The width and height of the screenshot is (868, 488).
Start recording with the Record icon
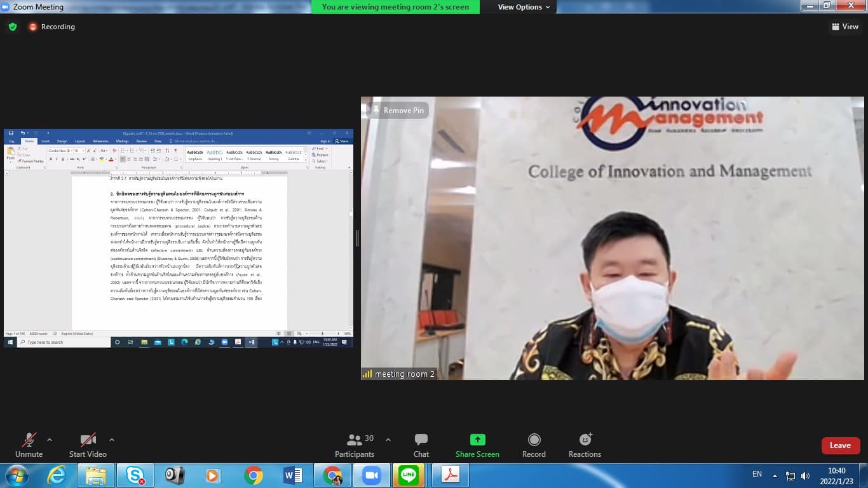click(534, 440)
